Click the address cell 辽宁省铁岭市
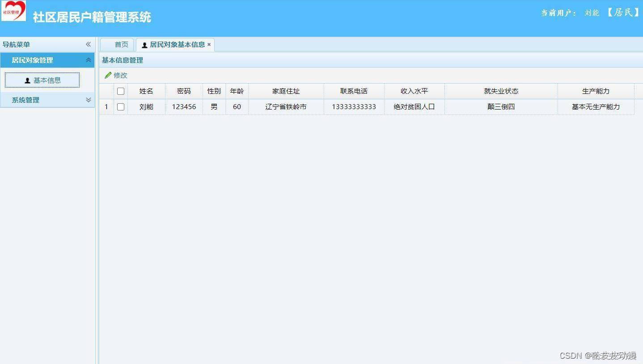Screen dimensions: 643x364 (286, 107)
